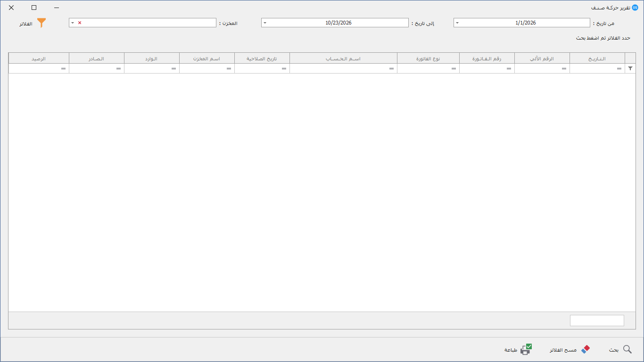
Task: Sort by الرصيد column header
Action: [39, 58]
